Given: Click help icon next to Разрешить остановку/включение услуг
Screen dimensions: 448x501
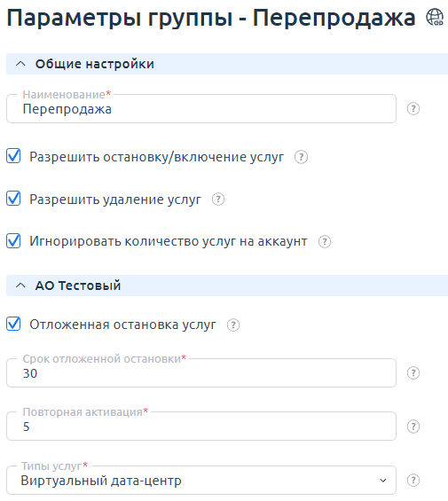Looking at the screenshot, I should [301, 157].
